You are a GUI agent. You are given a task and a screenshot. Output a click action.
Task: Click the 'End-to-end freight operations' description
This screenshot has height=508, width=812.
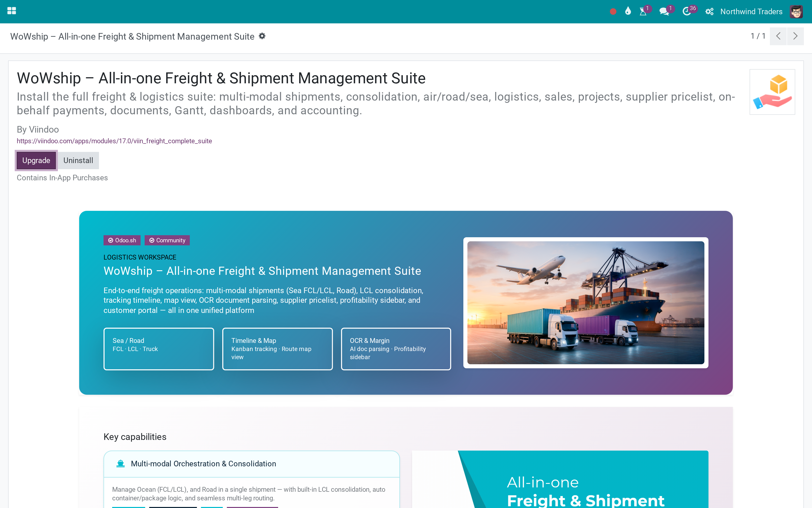[x=263, y=300]
